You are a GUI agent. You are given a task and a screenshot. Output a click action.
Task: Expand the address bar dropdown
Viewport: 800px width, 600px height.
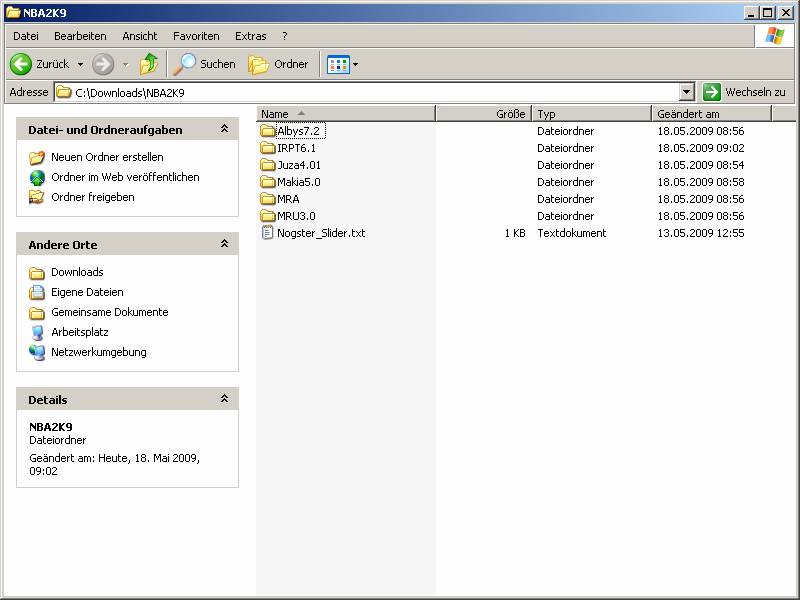click(687, 92)
